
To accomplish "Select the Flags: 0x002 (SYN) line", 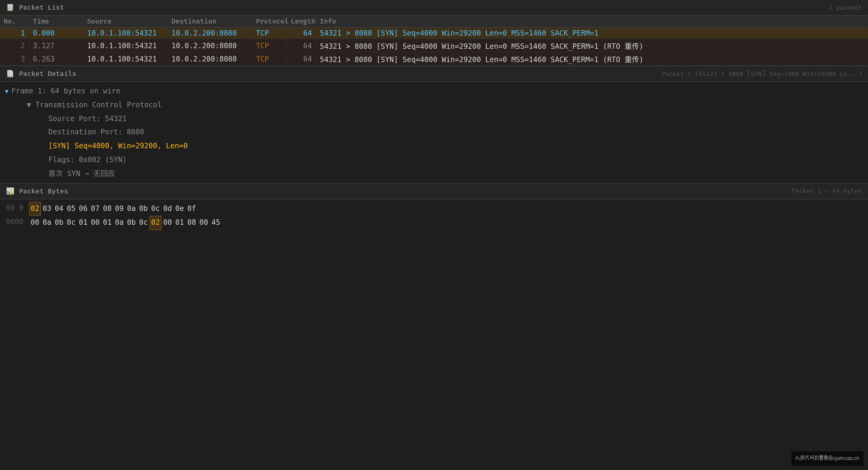I will click(87, 159).
